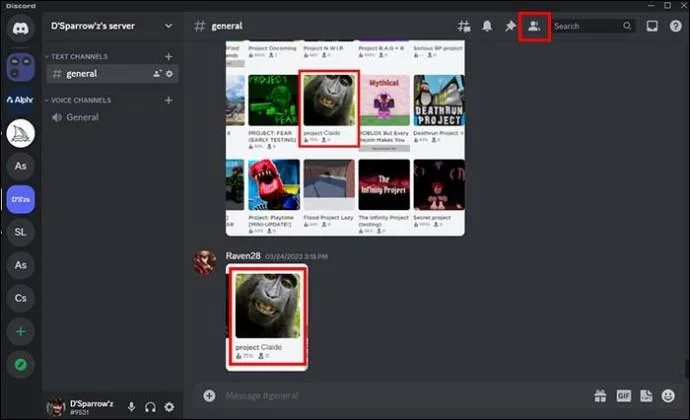Open the GIF picker
690x420 pixels.
(x=624, y=396)
